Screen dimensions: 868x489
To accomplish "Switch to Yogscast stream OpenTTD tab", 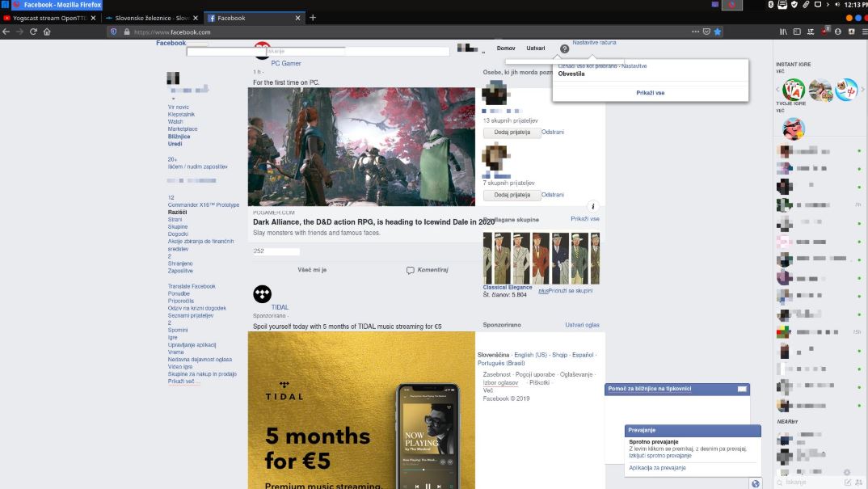I will (50, 18).
